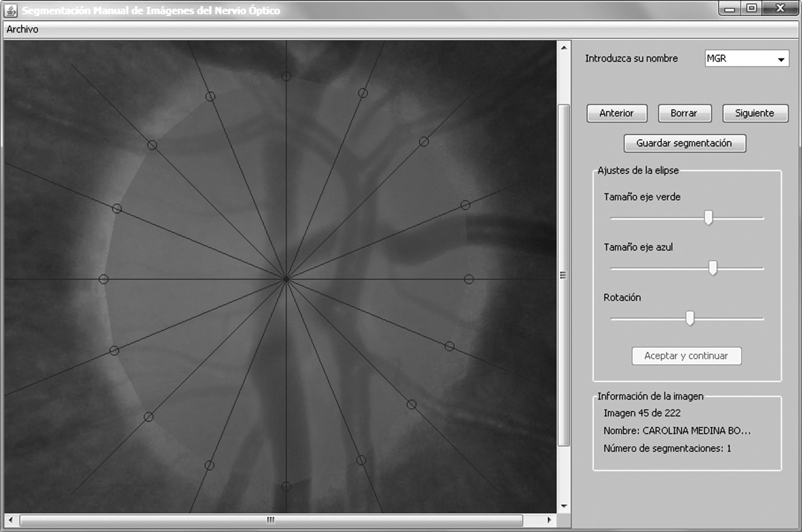Click the center point of the radial lines
The image size is (802, 532).
click(286, 279)
